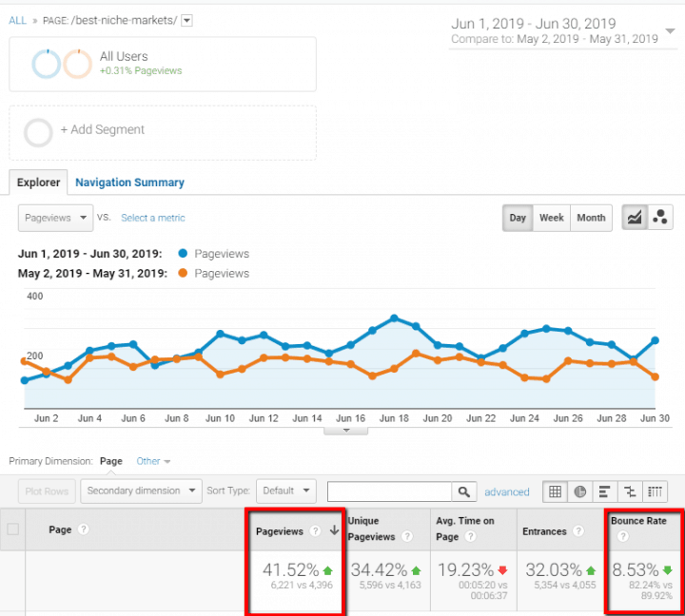
Task: Open the Pageviews metric dropdown
Action: [55, 218]
